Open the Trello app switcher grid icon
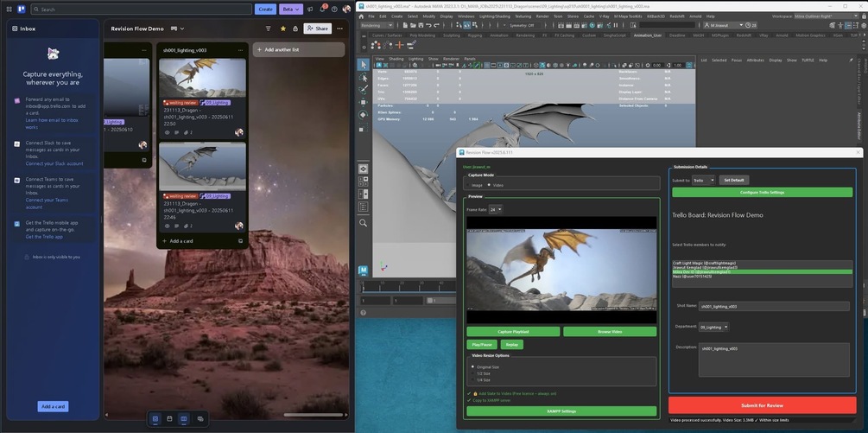This screenshot has height=433, width=868. [9, 10]
